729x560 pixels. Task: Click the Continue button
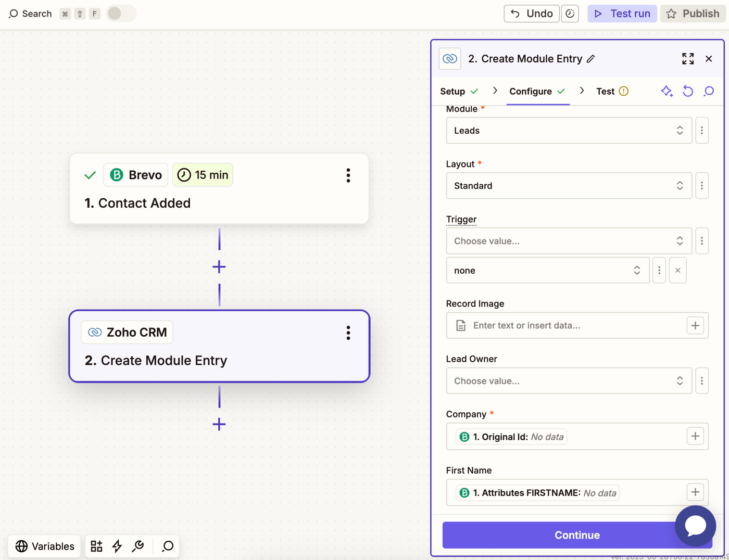577,535
